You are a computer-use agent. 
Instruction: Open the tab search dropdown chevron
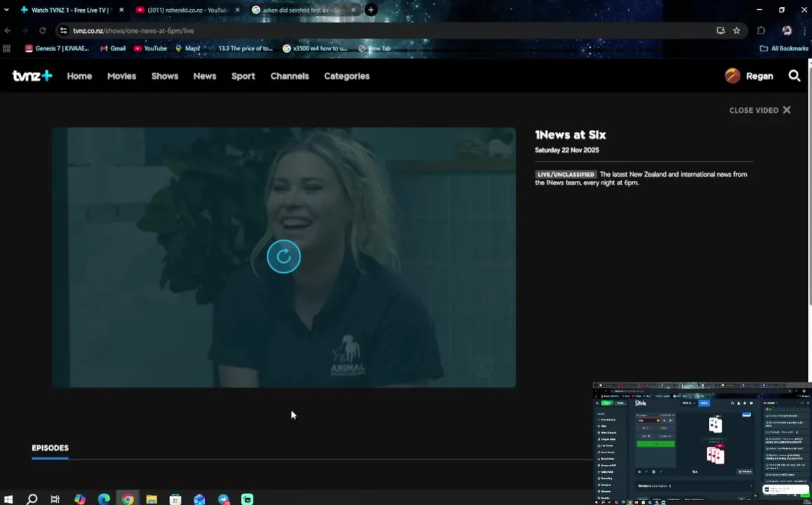[x=6, y=10]
